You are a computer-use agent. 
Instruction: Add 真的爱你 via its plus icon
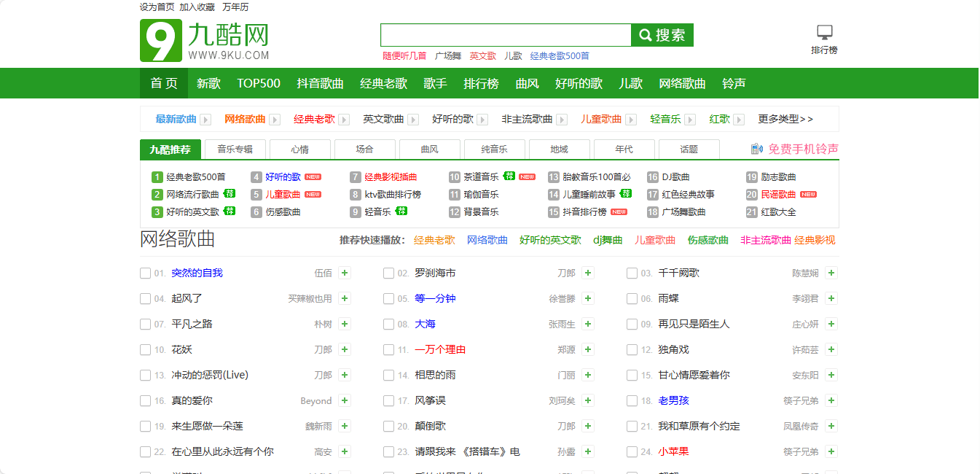click(344, 400)
